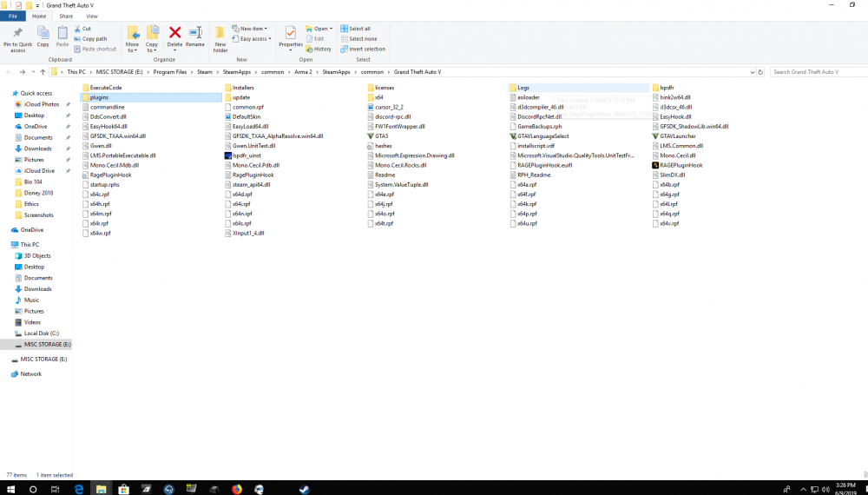The height and width of the screenshot is (495, 868).
Task: Open Firefox from the taskbar
Action: click(x=237, y=488)
